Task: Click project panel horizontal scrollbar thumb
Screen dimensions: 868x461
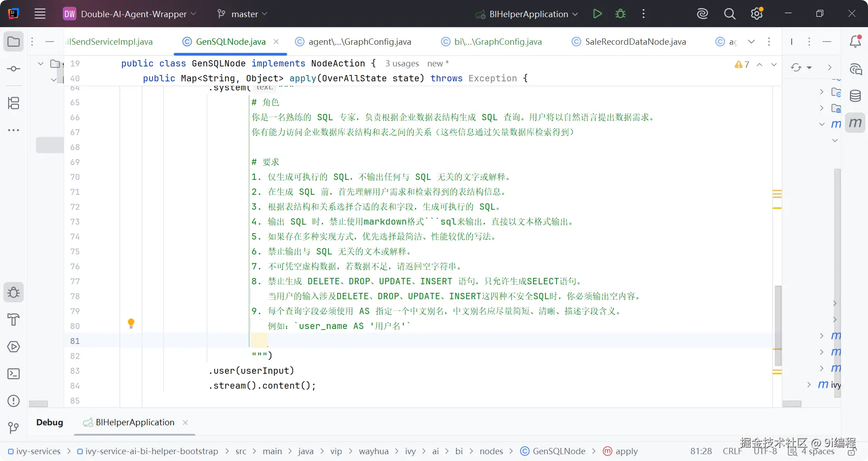Action: pos(38,404)
